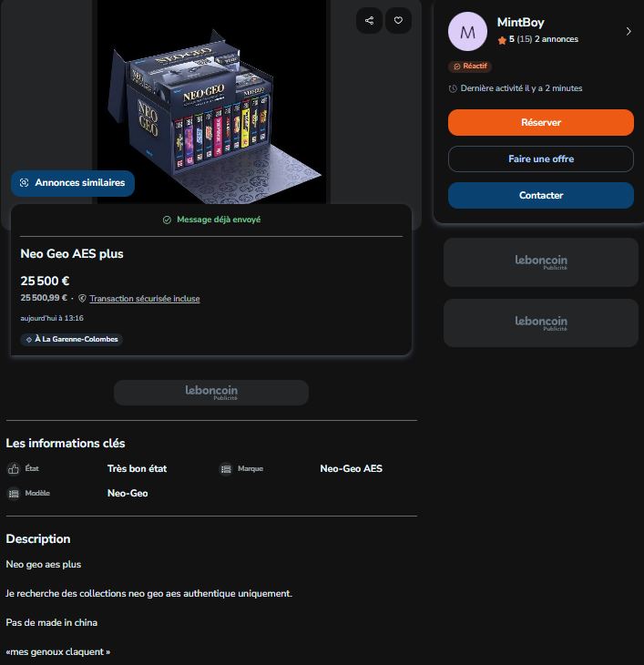Image resolution: width=644 pixels, height=665 pixels.
Task: Click the Contacter button
Action: click(x=540, y=195)
